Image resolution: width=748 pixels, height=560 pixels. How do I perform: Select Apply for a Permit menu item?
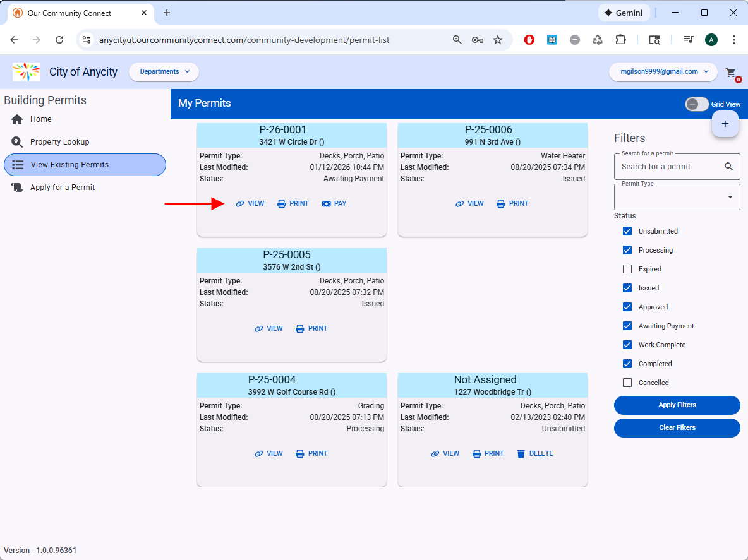tap(63, 188)
